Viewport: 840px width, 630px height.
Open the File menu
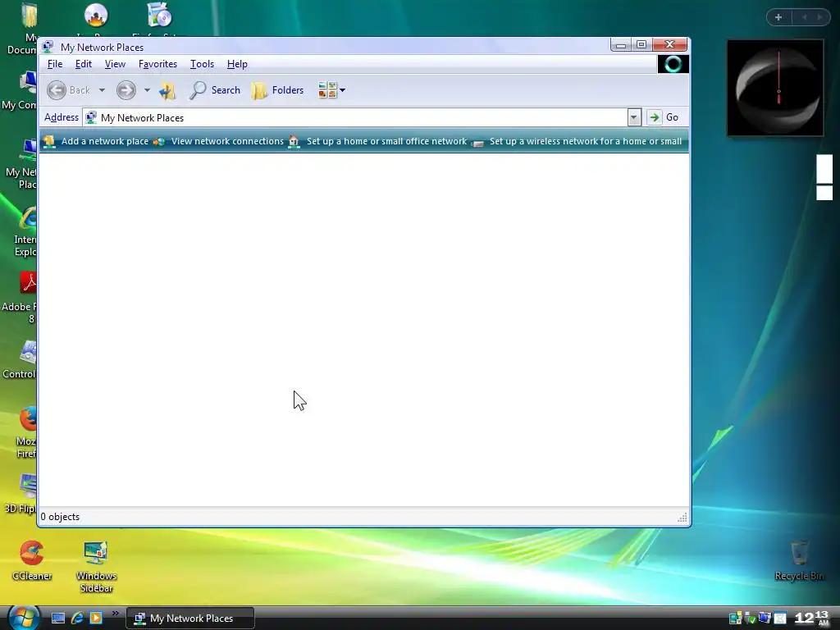coord(55,64)
